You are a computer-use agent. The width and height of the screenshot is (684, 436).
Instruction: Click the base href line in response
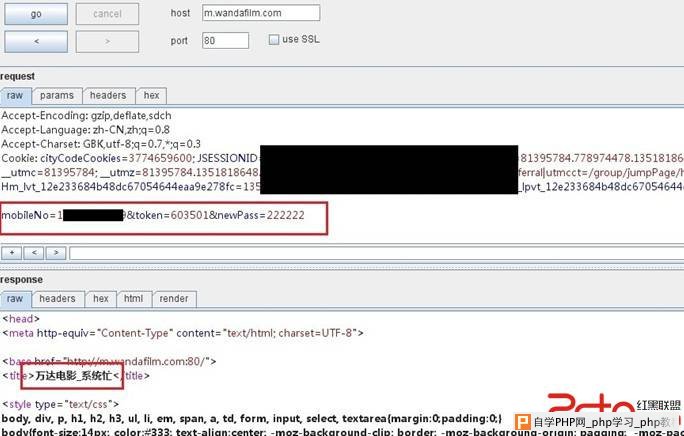(x=109, y=361)
